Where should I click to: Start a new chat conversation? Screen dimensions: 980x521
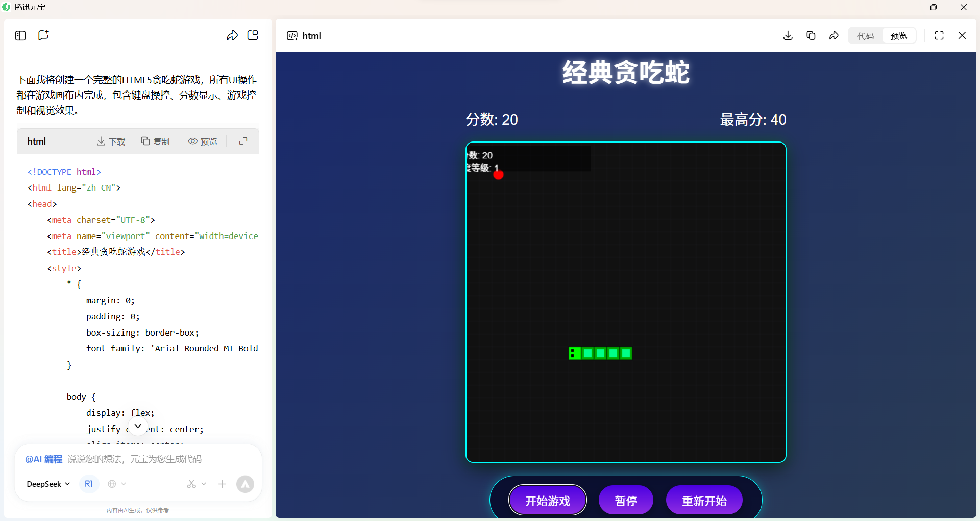point(43,35)
